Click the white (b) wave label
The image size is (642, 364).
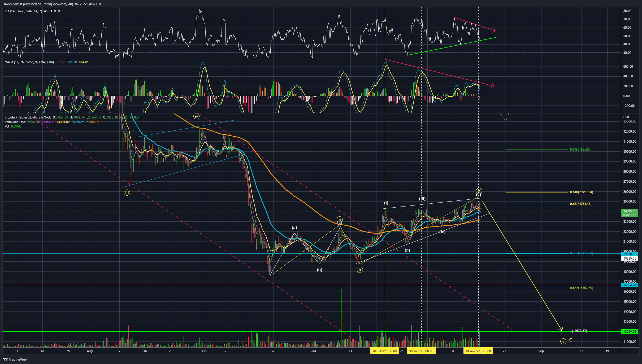click(x=319, y=270)
